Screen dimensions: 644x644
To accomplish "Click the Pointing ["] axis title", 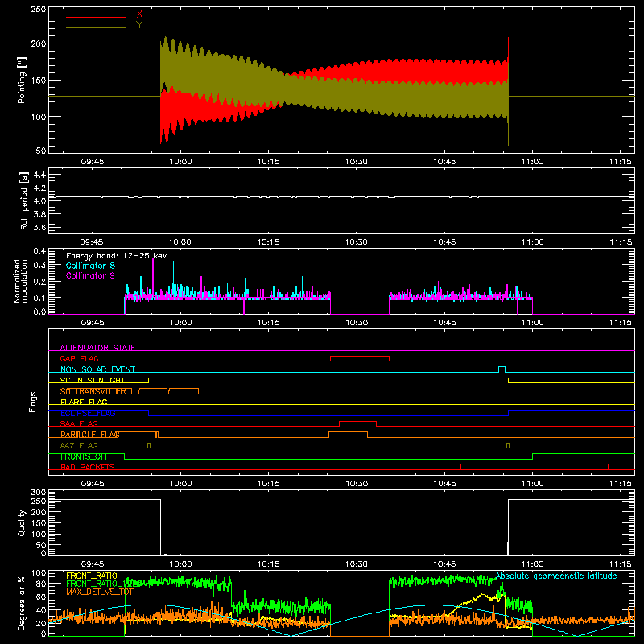I will click(x=22, y=80).
